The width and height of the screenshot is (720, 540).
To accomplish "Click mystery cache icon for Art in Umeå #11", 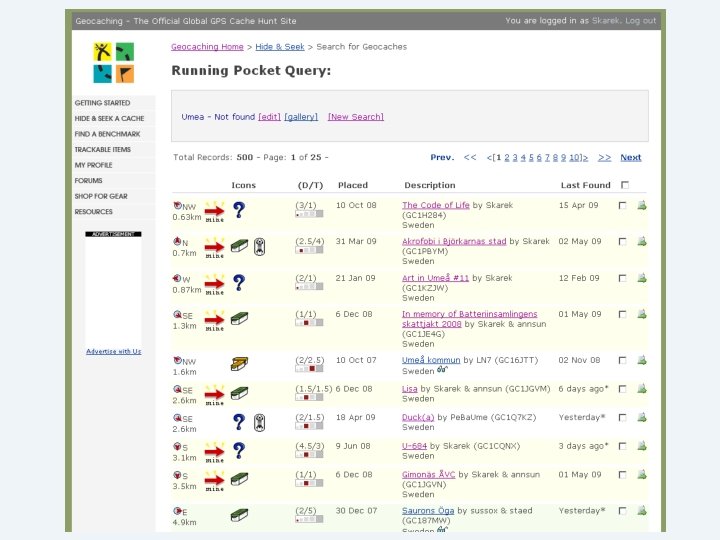I will pos(239,282).
